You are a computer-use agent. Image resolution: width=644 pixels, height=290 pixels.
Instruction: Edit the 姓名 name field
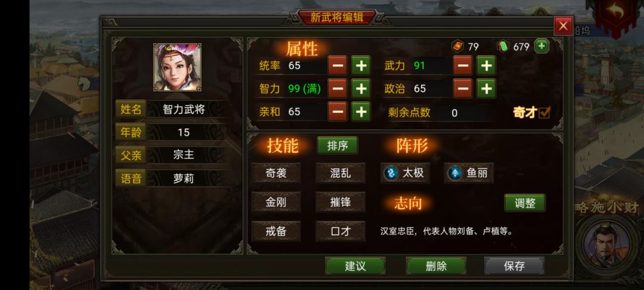184,109
